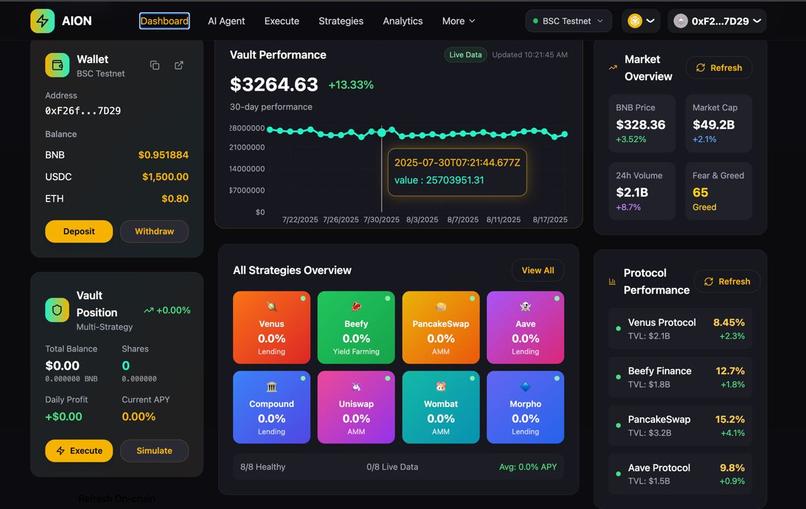Click the Market Cap $49.2B card
The width and height of the screenshot is (806, 509).
[718, 123]
